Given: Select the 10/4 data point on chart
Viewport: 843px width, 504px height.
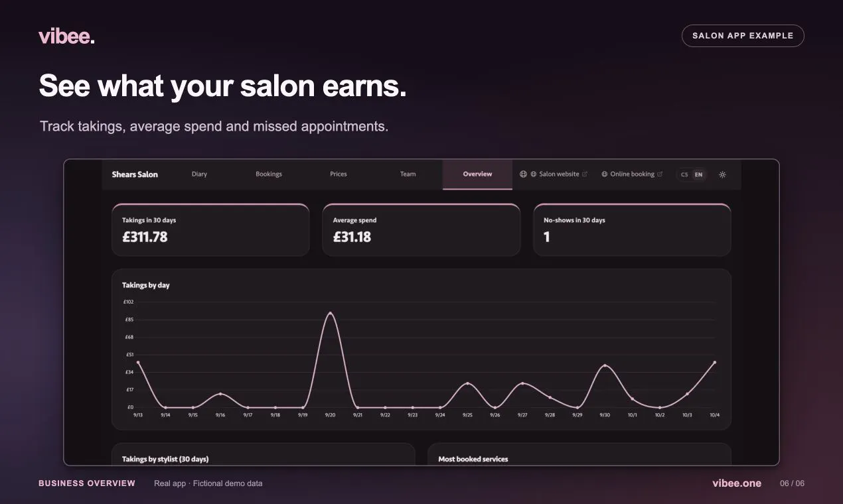Looking at the screenshot, I should tap(715, 362).
